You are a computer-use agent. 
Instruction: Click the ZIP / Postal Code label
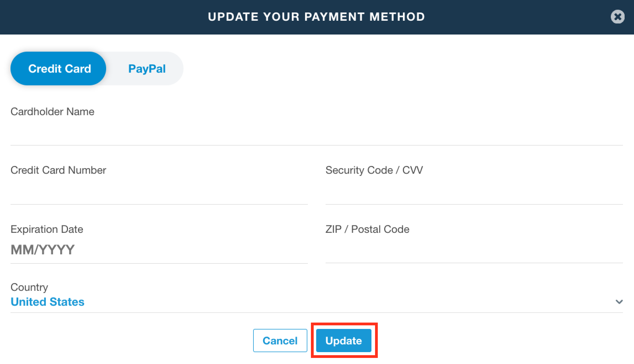point(367,229)
